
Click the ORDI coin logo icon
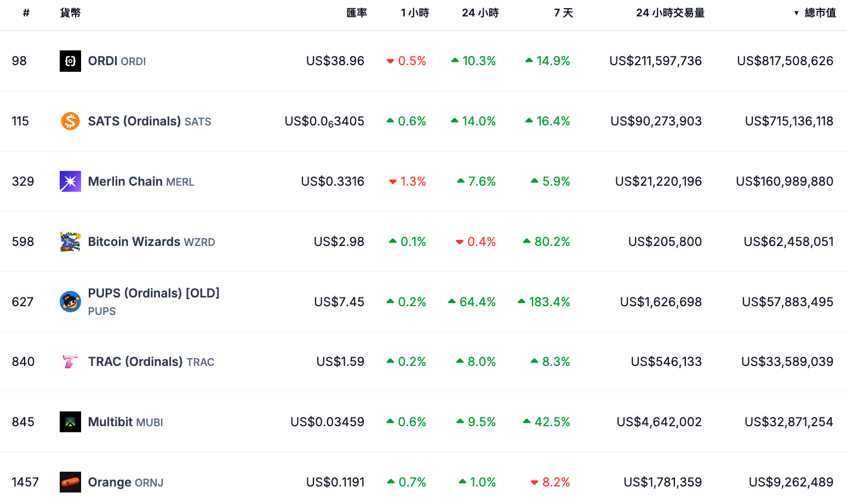(70, 61)
